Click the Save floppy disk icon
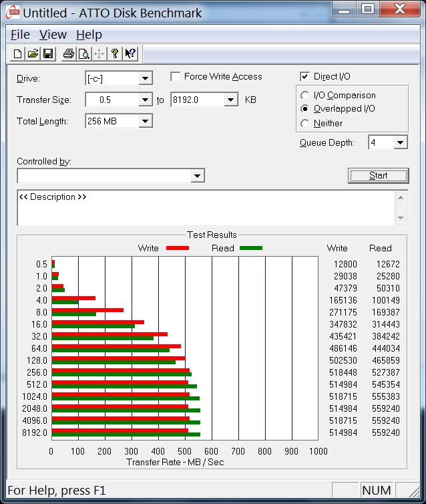This screenshot has width=426, height=504. (48, 53)
